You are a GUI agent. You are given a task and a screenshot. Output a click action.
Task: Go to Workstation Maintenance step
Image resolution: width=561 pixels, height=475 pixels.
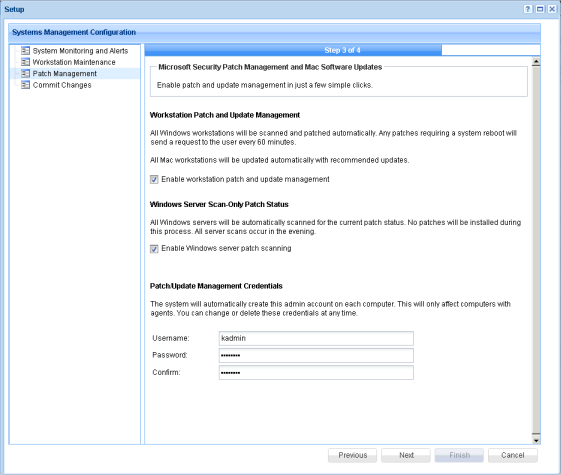pyautogui.click(x=74, y=62)
